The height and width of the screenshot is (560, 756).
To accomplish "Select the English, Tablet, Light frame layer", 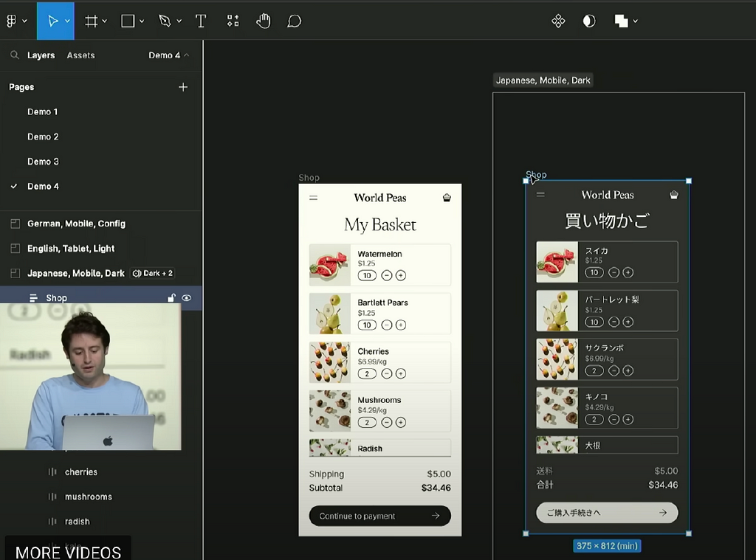I will [x=71, y=249].
